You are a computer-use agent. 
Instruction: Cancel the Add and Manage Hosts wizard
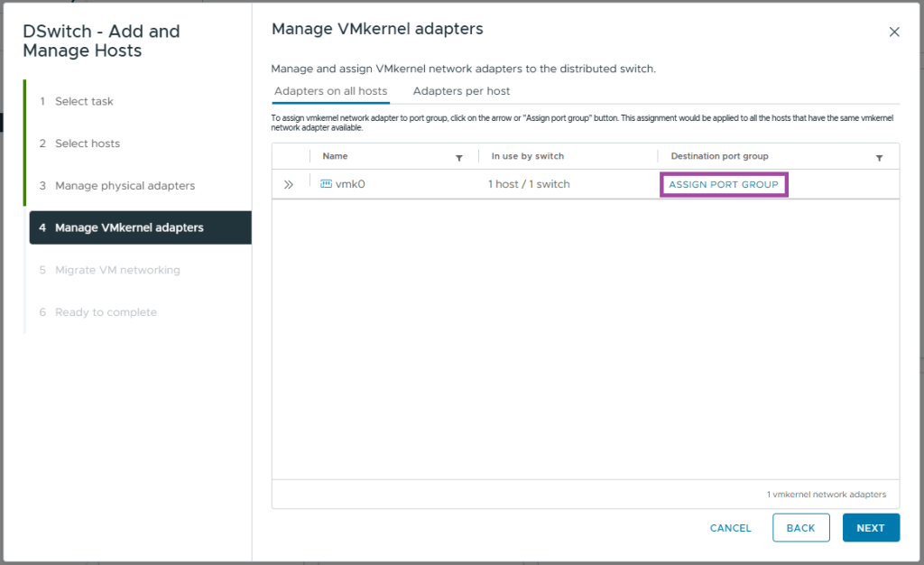point(730,528)
